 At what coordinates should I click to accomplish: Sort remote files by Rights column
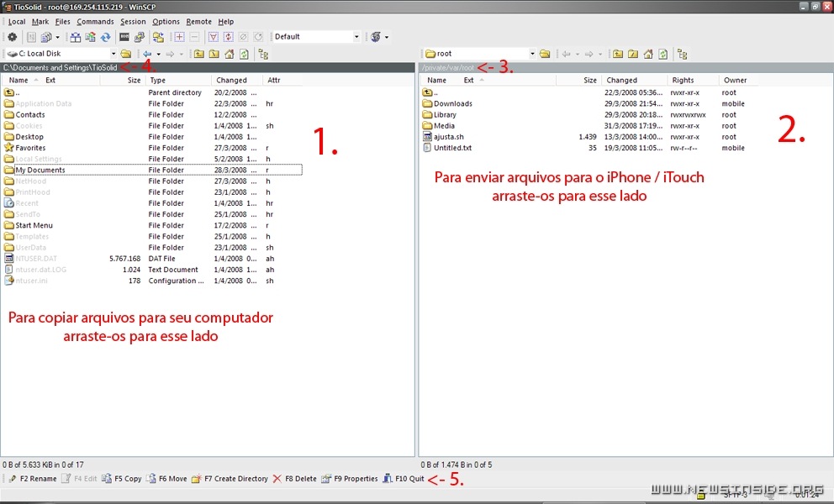693,81
